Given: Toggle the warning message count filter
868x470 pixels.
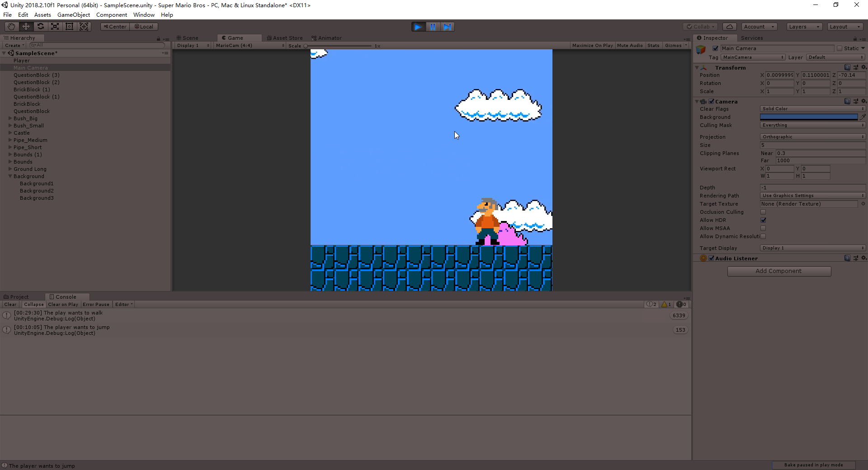Looking at the screenshot, I should 666,305.
